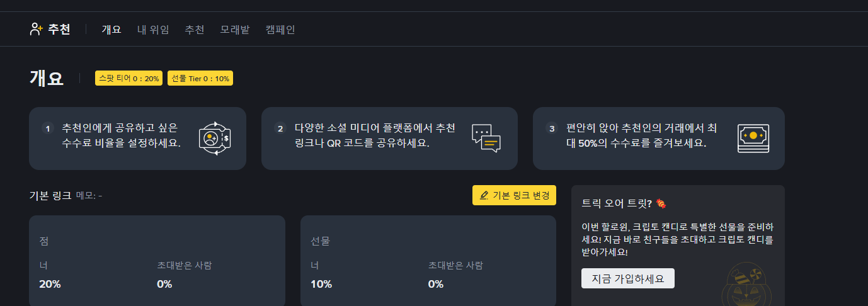Switch to the 내 위임 tab
Screen dimensions: 868x306
click(153, 29)
